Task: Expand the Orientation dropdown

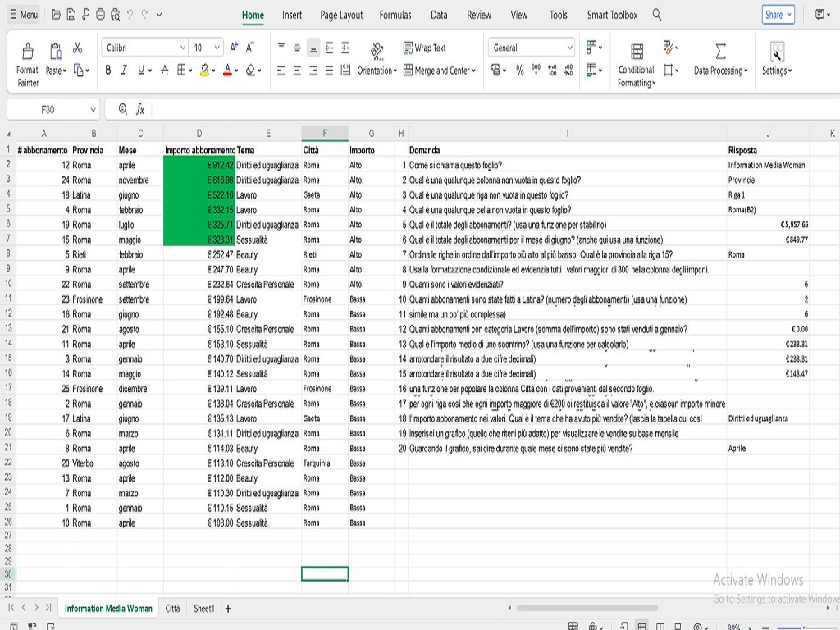Action: [x=395, y=71]
